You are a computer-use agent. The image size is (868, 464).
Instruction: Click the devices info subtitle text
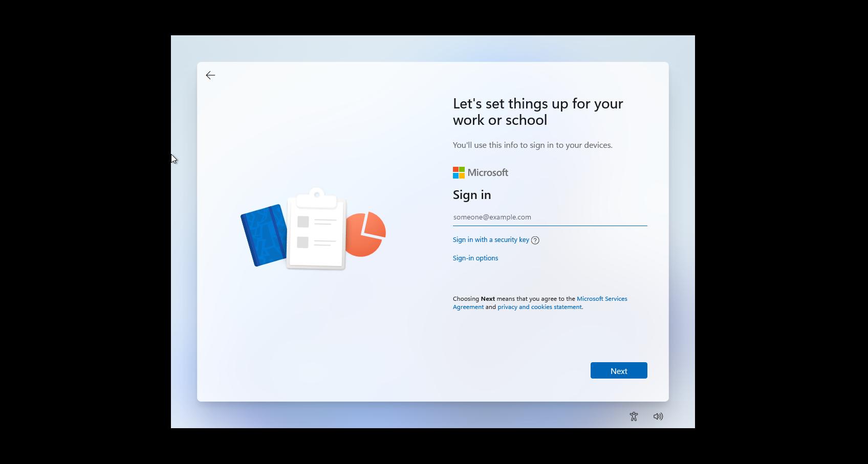coord(532,145)
